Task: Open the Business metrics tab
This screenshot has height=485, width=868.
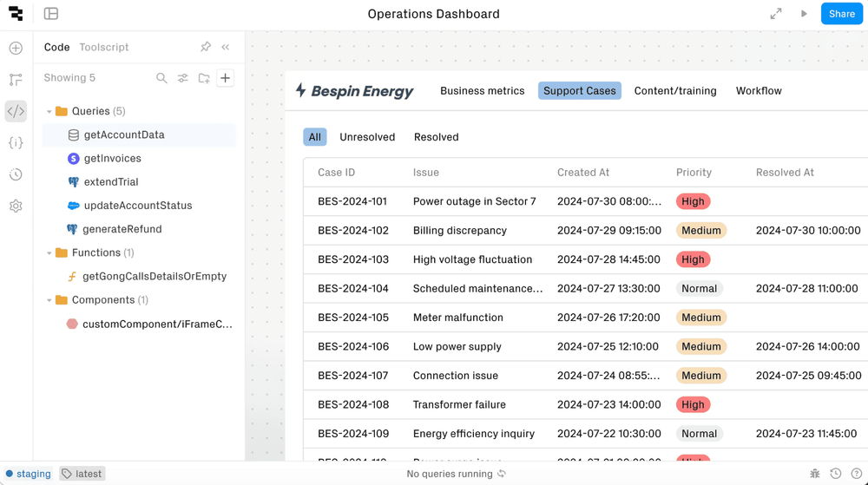Action: (482, 91)
